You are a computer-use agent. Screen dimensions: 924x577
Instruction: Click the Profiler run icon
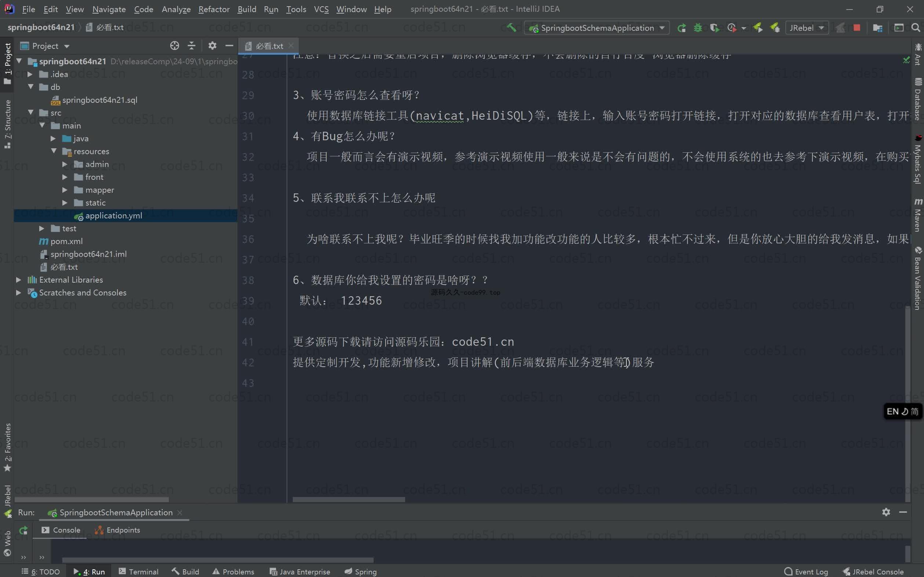731,28
